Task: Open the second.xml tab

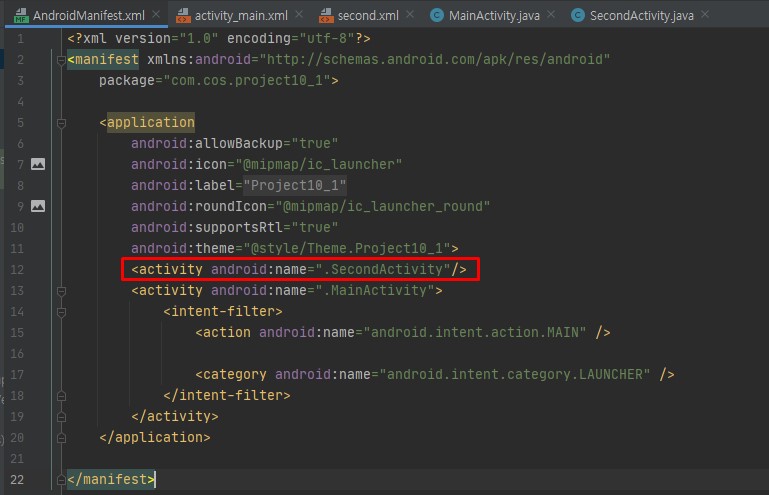Action: 368,16
